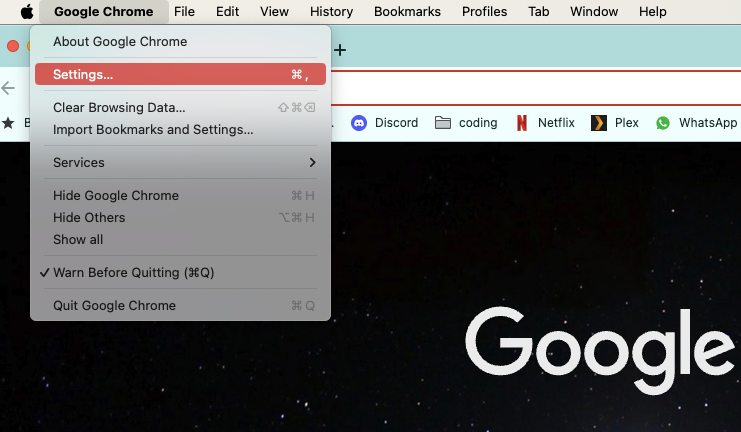Open the Plex bookmark
741x432 pixels.
(615, 123)
